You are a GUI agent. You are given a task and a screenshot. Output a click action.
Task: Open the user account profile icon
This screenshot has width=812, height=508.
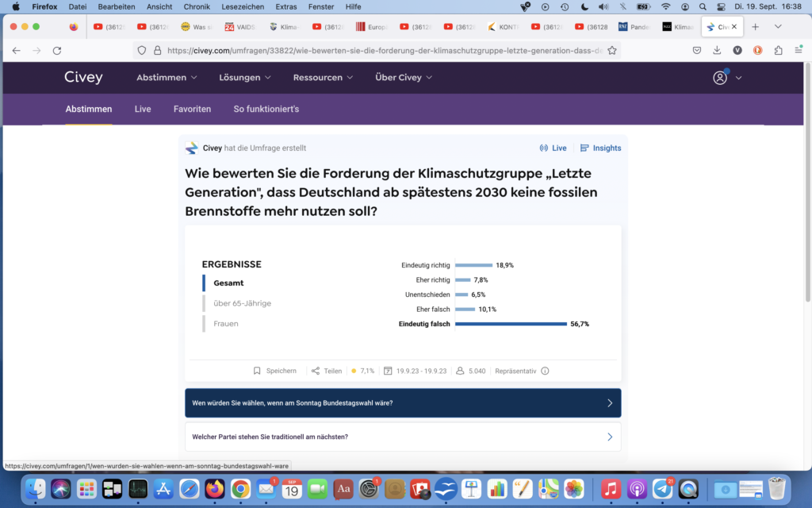[720, 78]
